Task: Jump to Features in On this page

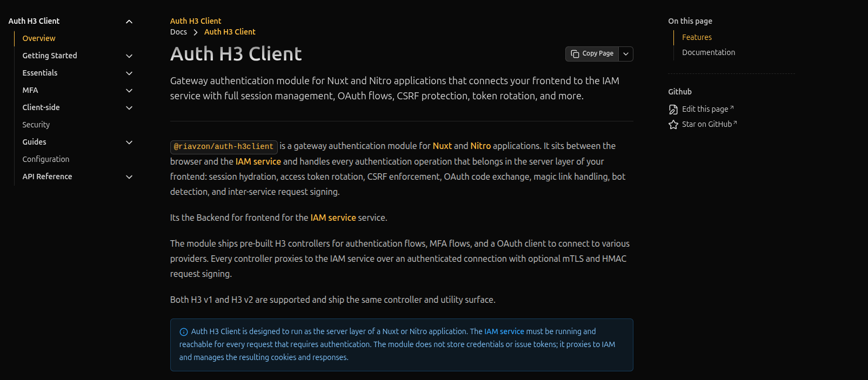Action: (x=697, y=37)
